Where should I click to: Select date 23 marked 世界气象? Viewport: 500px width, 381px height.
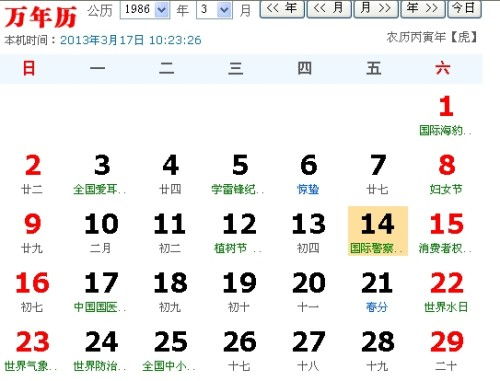click(32, 350)
